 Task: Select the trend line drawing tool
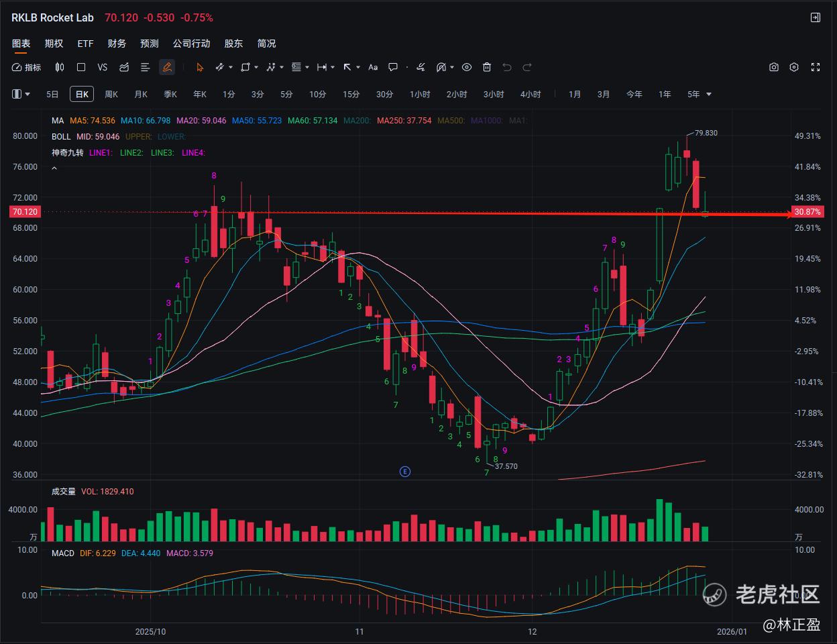(x=219, y=67)
